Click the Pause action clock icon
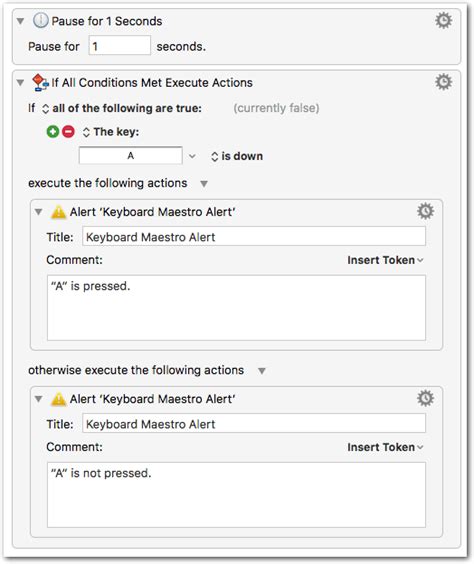 [x=40, y=21]
